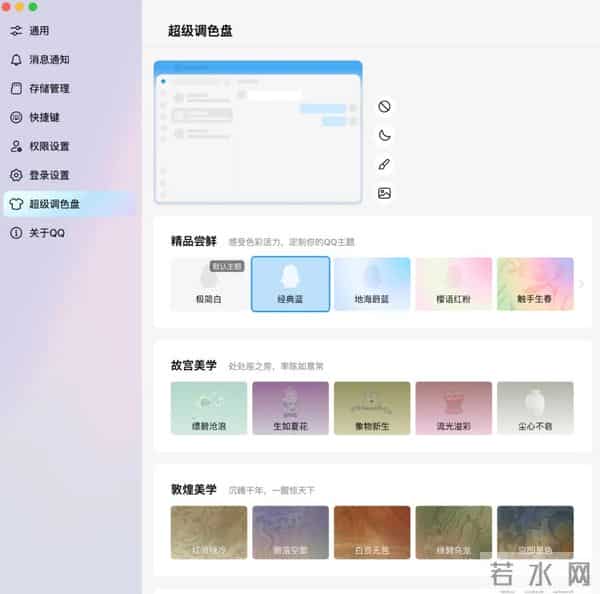The height and width of the screenshot is (594, 600).
Task: Click the no-theme circle-slash icon
Action: click(384, 106)
